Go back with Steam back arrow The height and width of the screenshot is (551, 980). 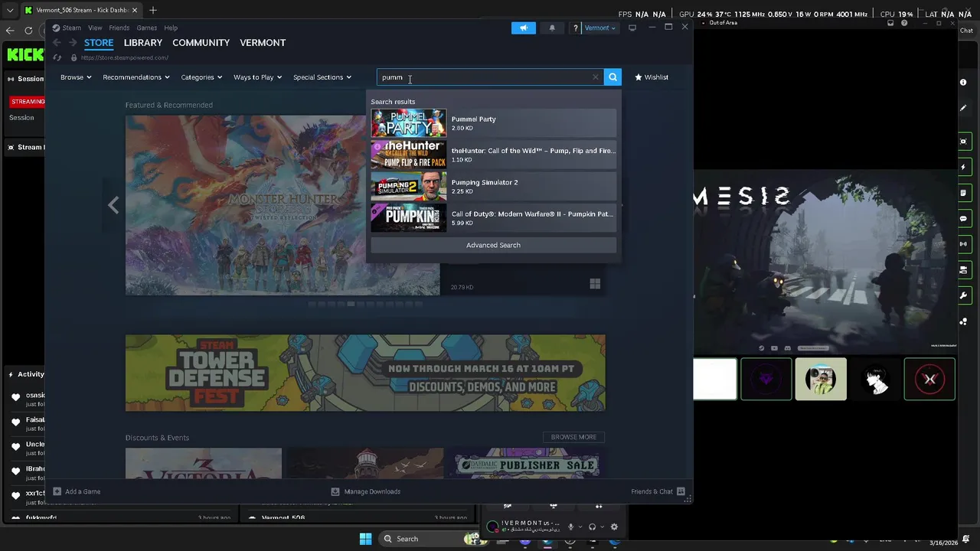pyautogui.click(x=57, y=43)
